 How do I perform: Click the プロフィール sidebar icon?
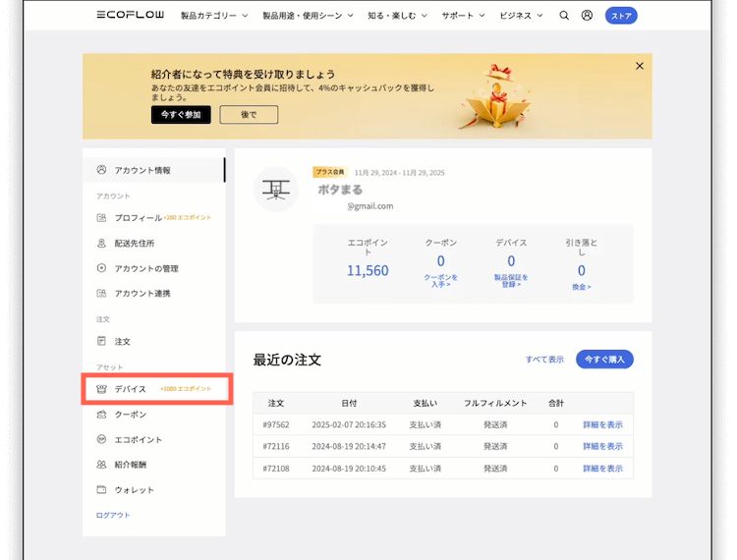[x=101, y=218]
